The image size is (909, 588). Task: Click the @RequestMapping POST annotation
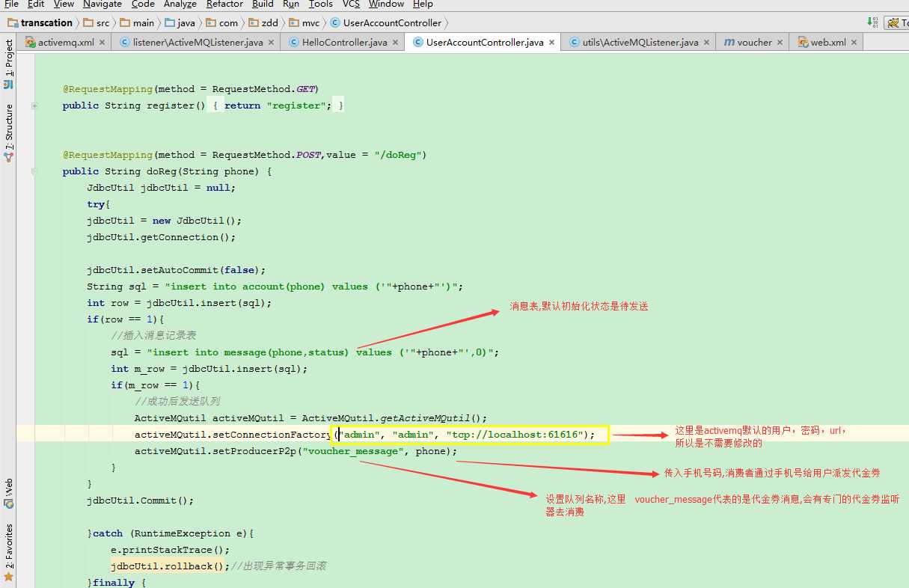(x=245, y=155)
